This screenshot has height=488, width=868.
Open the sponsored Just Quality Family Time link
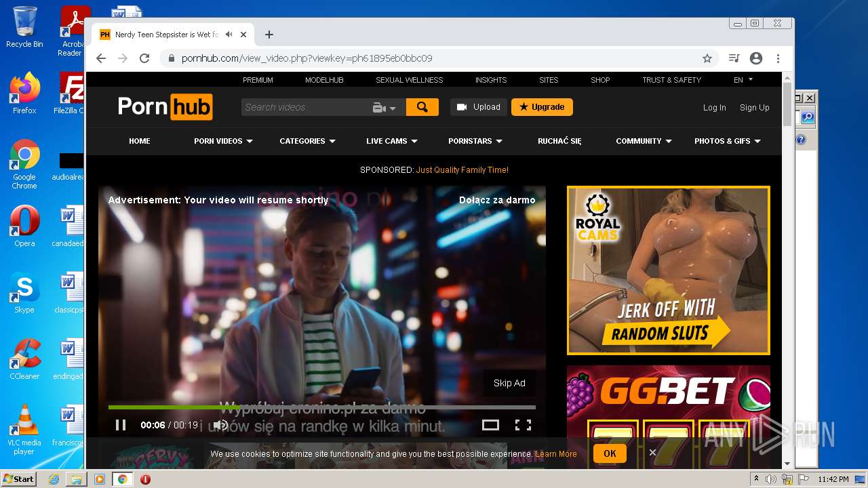462,170
